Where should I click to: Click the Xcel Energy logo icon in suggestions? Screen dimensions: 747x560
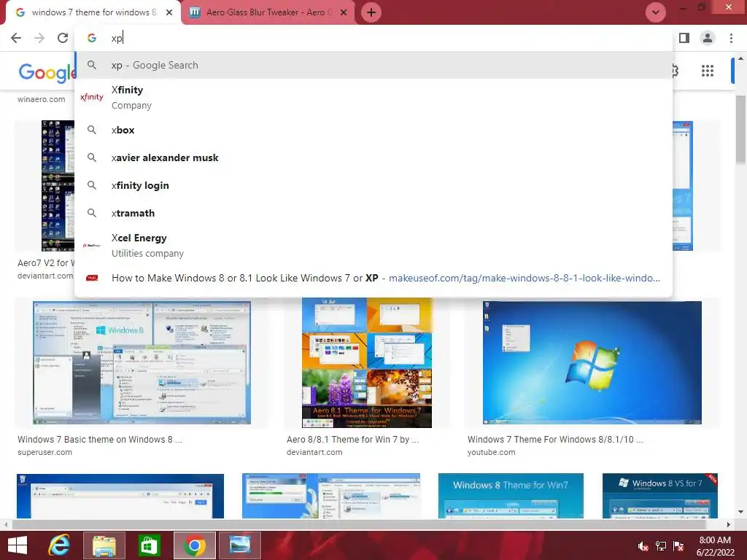pyautogui.click(x=92, y=245)
